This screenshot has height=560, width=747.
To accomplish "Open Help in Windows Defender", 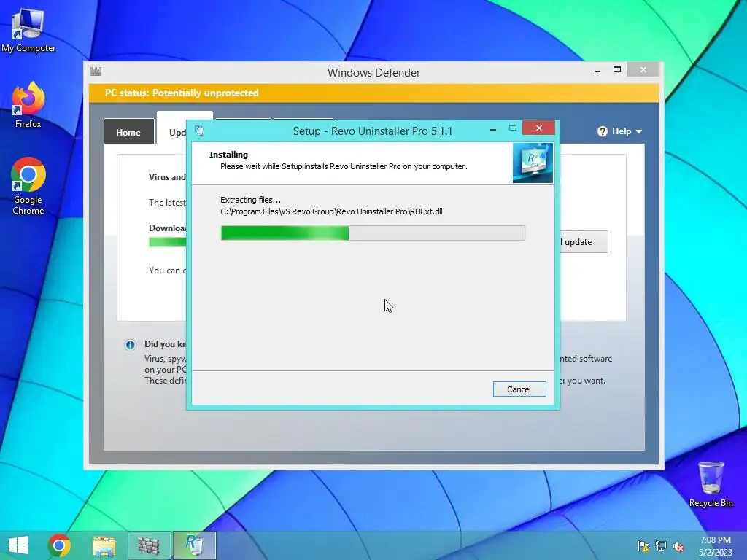I will 619,131.
